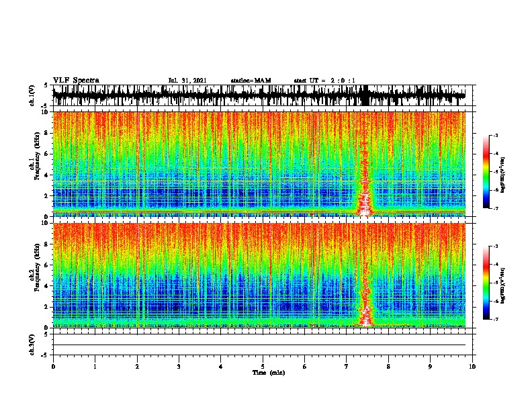Select ch.1 "Frequency (kHz)" axis title
The width and height of the screenshot is (532, 411).
(37, 156)
